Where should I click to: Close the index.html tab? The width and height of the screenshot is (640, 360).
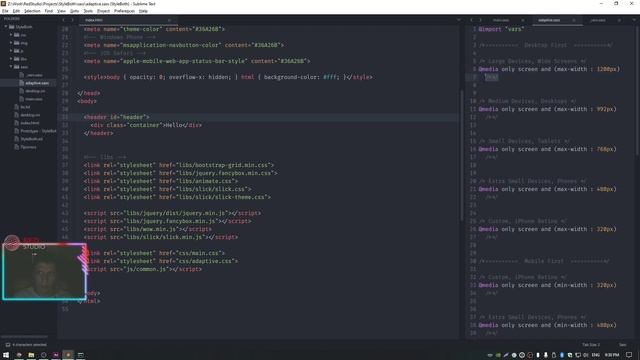coord(169,20)
